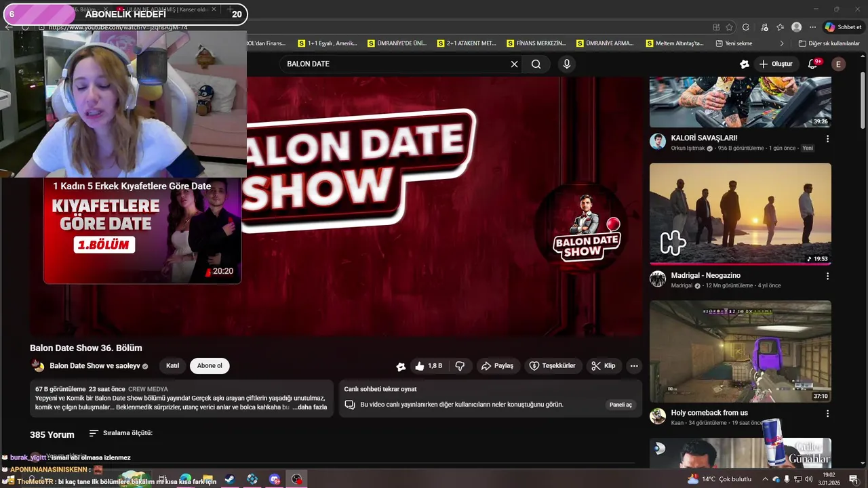Open Steam from the taskbar
Image resolution: width=868 pixels, height=488 pixels.
point(229,479)
